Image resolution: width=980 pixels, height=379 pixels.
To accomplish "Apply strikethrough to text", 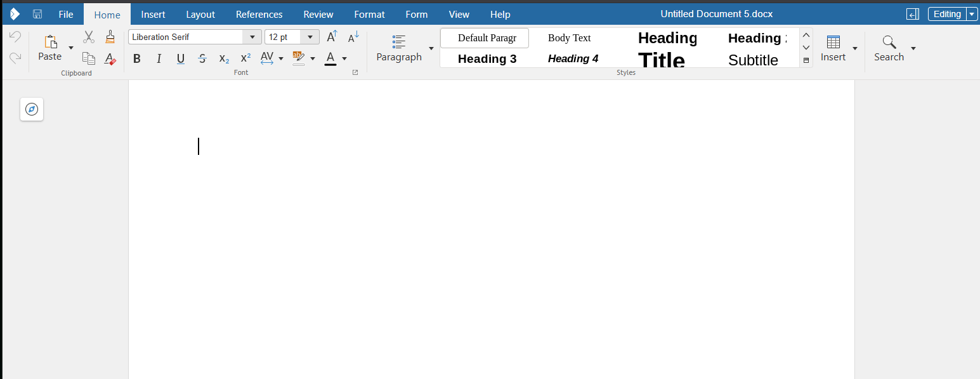I will [x=202, y=58].
